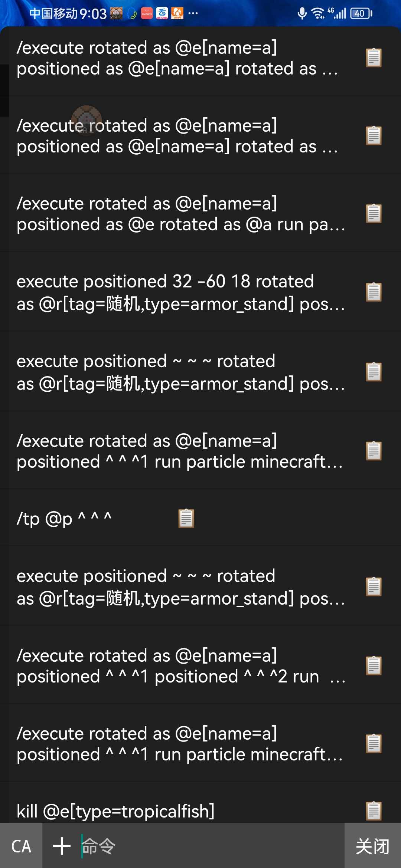The image size is (401, 868).
Task: Tap the plus icon next to the command field
Action: [x=62, y=846]
